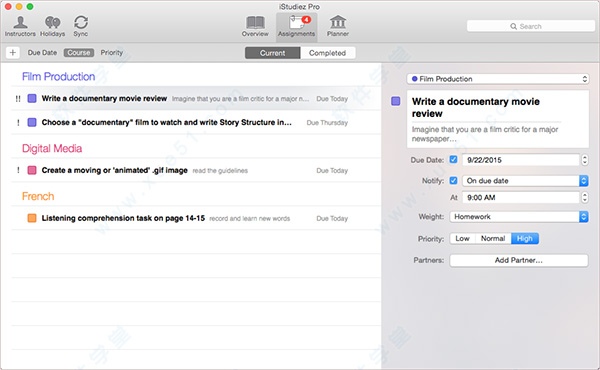Mark the animated .gif assignment complete
The image size is (600, 370).
coord(32,170)
